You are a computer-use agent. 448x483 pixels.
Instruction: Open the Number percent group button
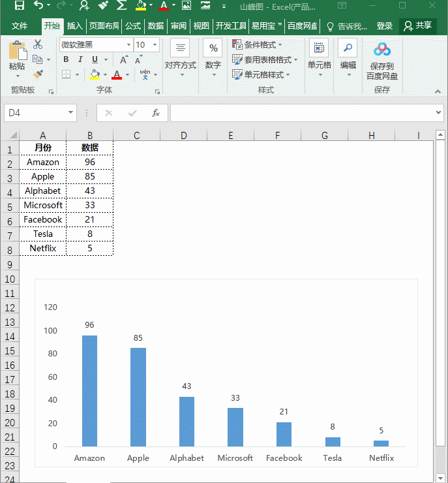click(213, 57)
